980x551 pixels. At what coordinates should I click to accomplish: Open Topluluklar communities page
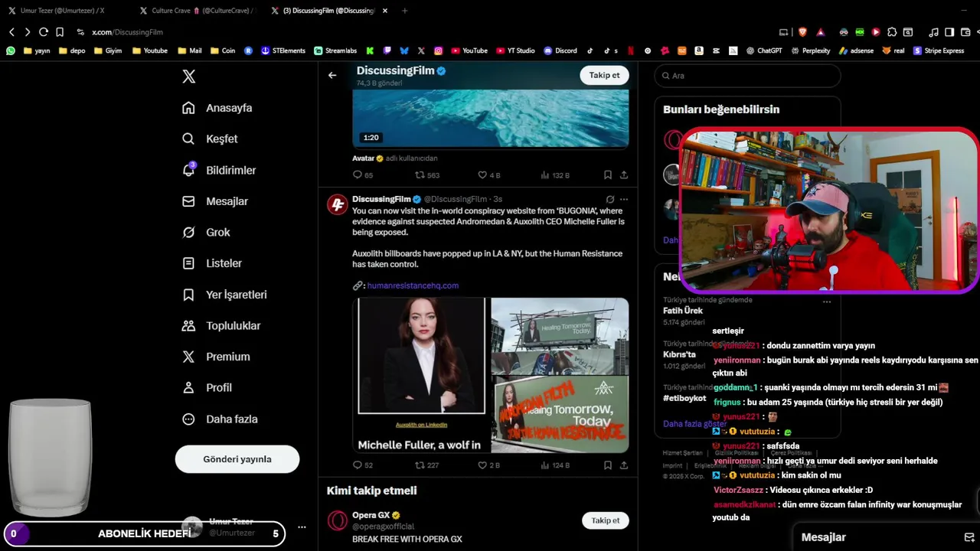pyautogui.click(x=220, y=325)
